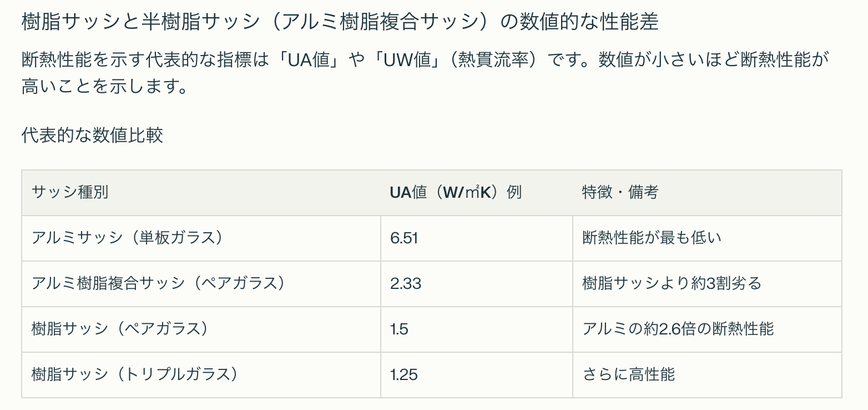Select the 特徴・備考 column header
This screenshot has width=868, height=410.
coord(707,193)
